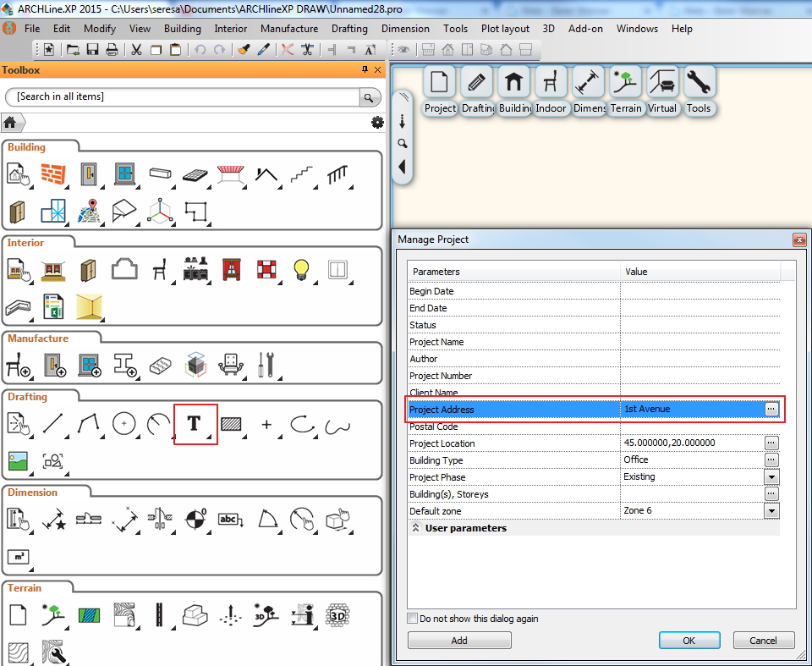Open Building Type ellipsis editor
The height and width of the screenshot is (666, 812).
771,460
